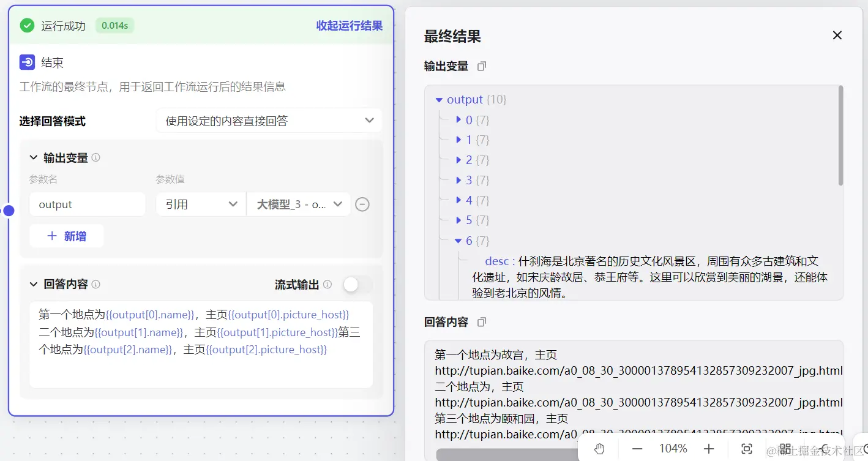The image size is (868, 461).
Task: Open the 大模型_3 reference dropdown
Action: point(299,204)
